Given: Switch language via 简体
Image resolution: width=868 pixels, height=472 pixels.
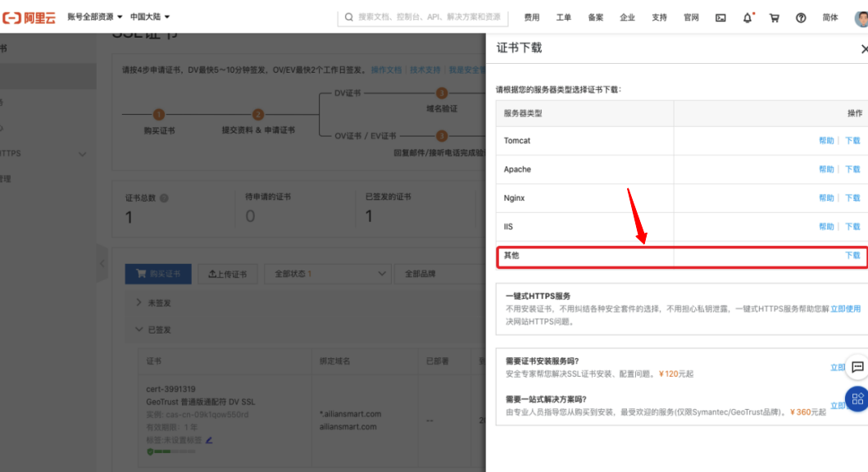Looking at the screenshot, I should pos(829,18).
